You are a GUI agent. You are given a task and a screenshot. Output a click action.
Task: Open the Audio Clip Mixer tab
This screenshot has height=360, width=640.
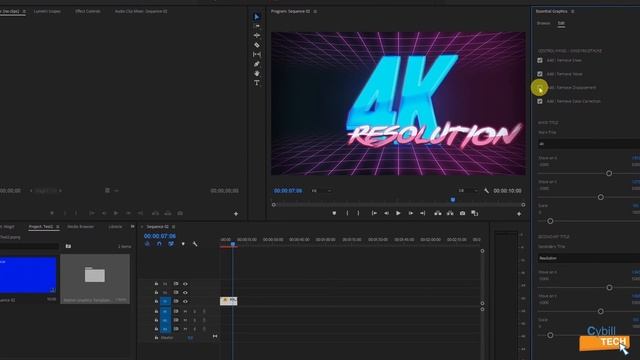tap(141, 11)
